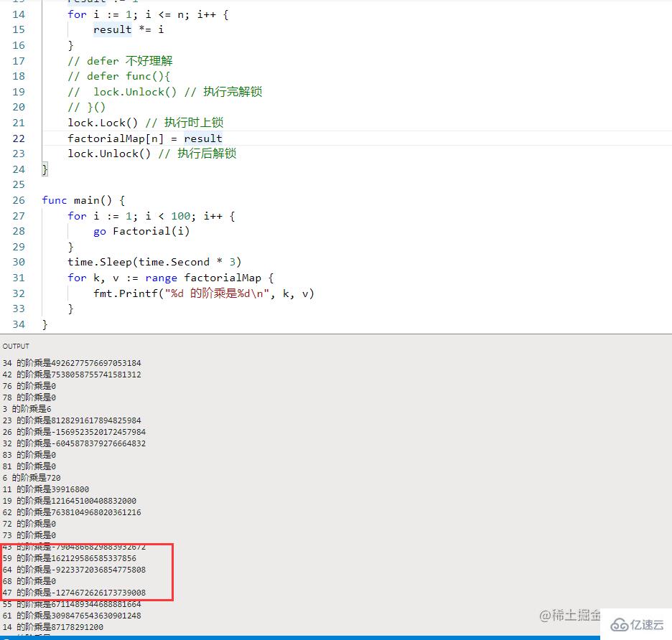Click the fmt.Printf statement on line 32
672x640 pixels.
click(x=204, y=293)
